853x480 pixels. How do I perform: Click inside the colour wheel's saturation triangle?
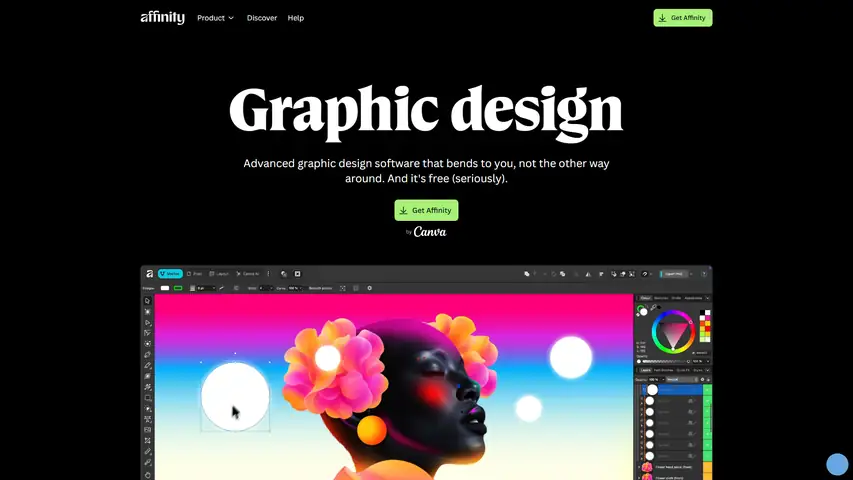click(674, 333)
